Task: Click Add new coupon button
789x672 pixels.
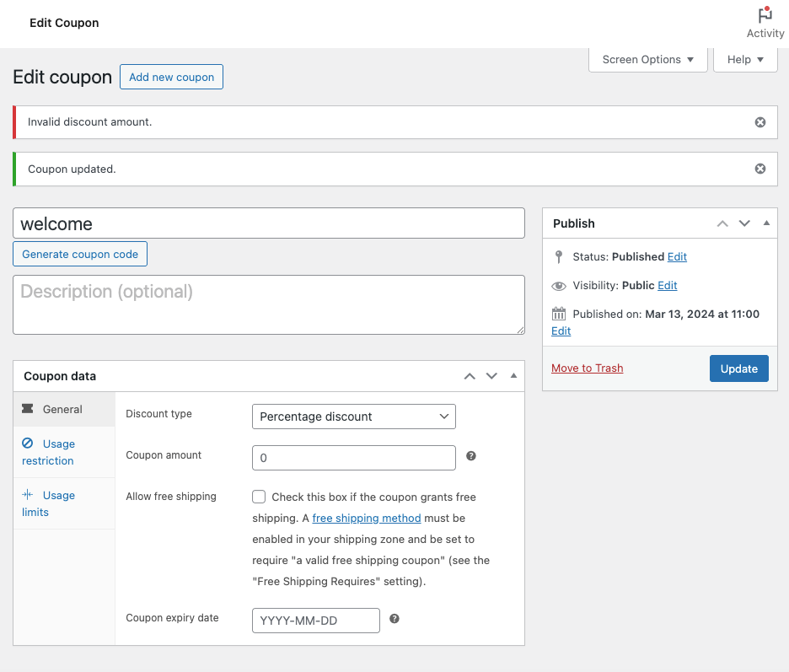Action: (171, 77)
